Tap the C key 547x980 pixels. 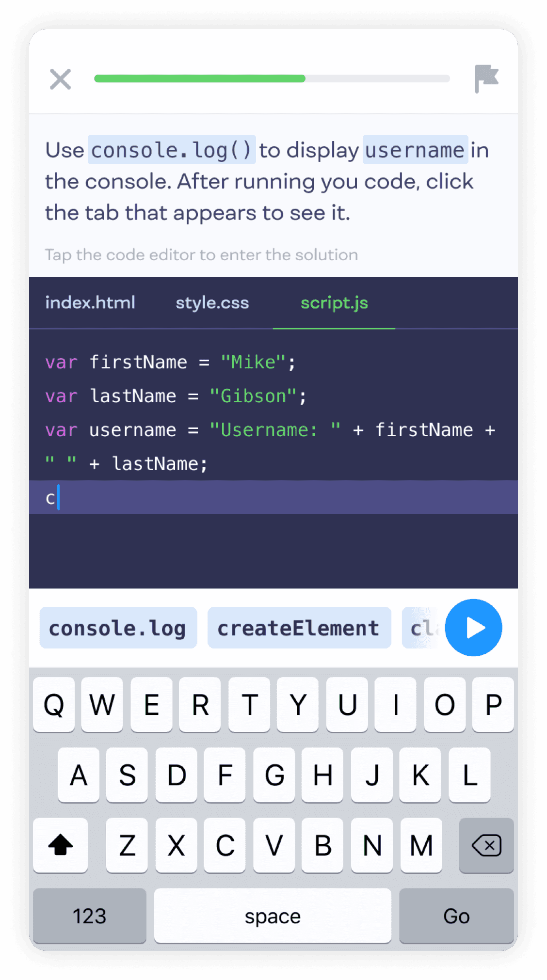click(225, 845)
